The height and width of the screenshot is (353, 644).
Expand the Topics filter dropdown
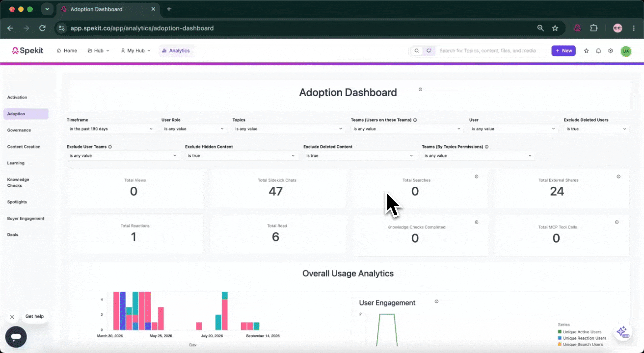pos(289,129)
